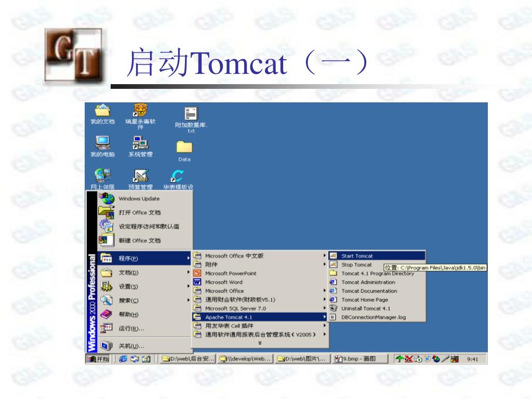Click the 打开 Office 文档 folder icon
The height and width of the screenshot is (399, 532).
coord(107,212)
